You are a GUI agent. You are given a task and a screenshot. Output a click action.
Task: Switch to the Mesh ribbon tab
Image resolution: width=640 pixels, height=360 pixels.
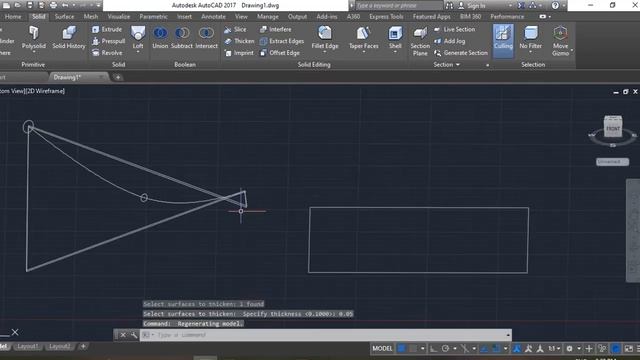point(91,17)
